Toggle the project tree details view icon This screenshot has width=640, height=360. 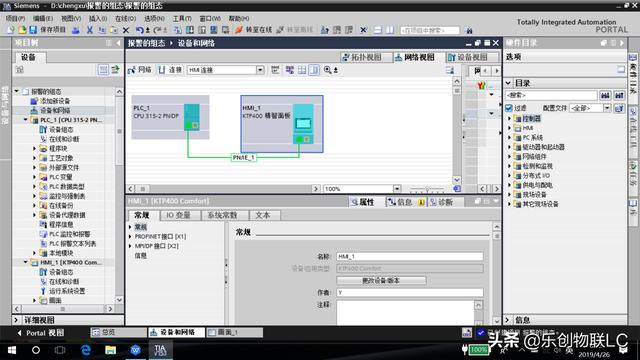pos(103,70)
